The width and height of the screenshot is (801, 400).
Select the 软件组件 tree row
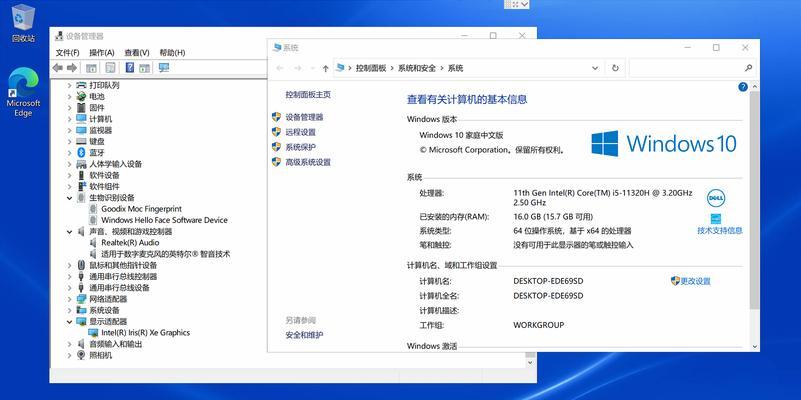pos(104,186)
